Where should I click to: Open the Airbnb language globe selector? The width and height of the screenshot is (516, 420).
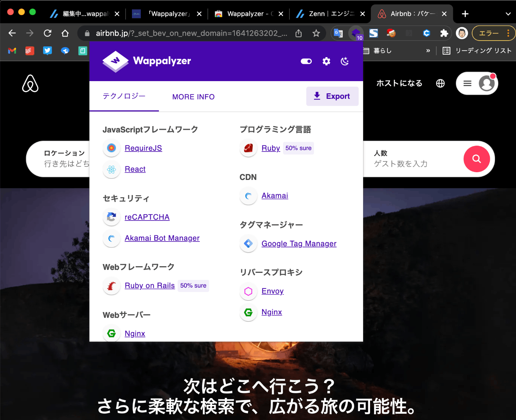tap(440, 83)
